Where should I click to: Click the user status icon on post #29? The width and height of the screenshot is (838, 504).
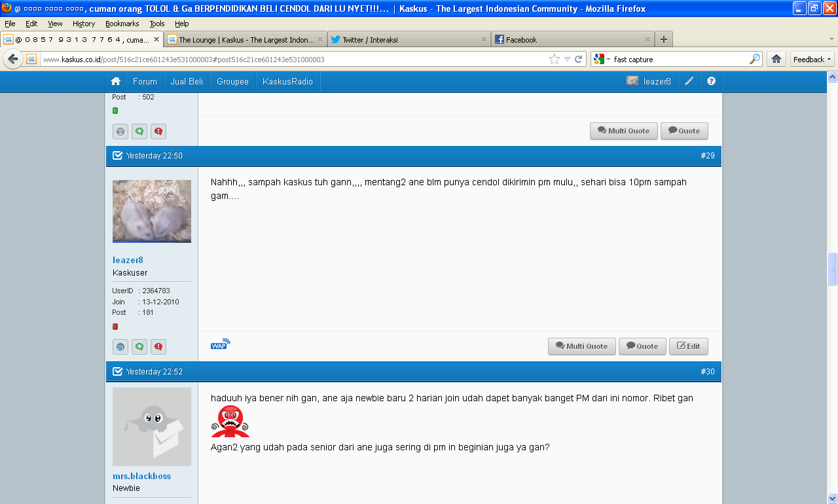point(120,347)
